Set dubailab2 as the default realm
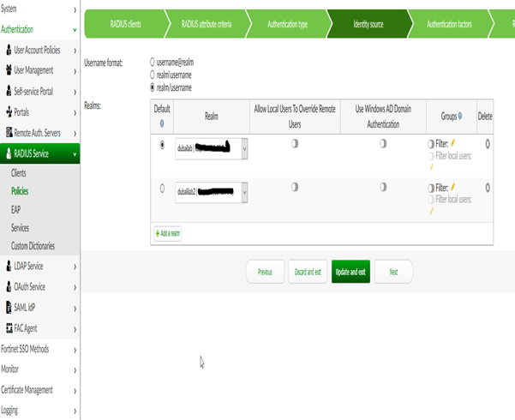The image size is (515, 420). point(163,188)
